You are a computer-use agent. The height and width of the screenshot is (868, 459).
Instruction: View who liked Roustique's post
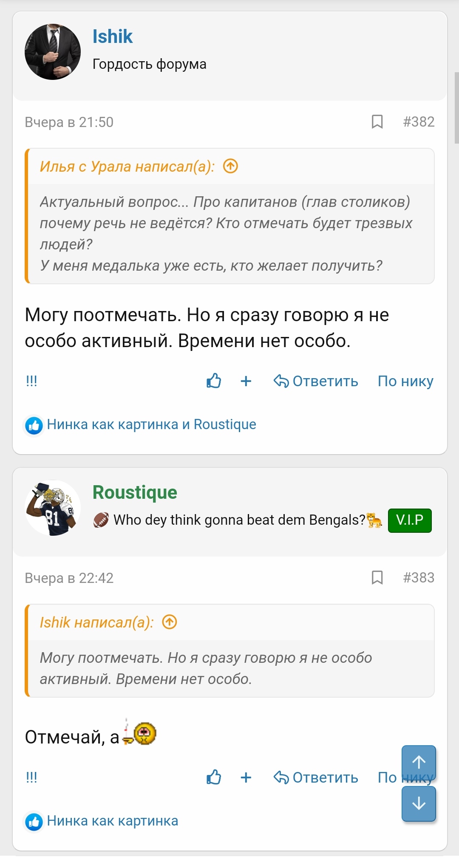pos(112,821)
